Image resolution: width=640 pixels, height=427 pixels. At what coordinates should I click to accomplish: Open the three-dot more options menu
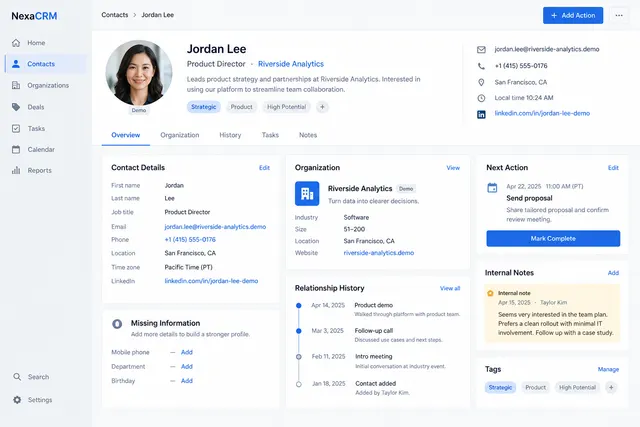(619, 16)
